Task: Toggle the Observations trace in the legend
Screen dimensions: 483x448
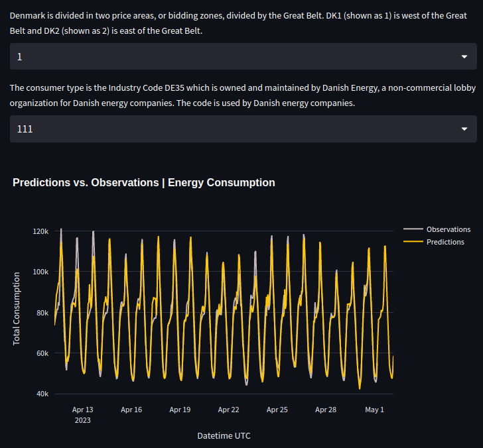Action: (448, 229)
